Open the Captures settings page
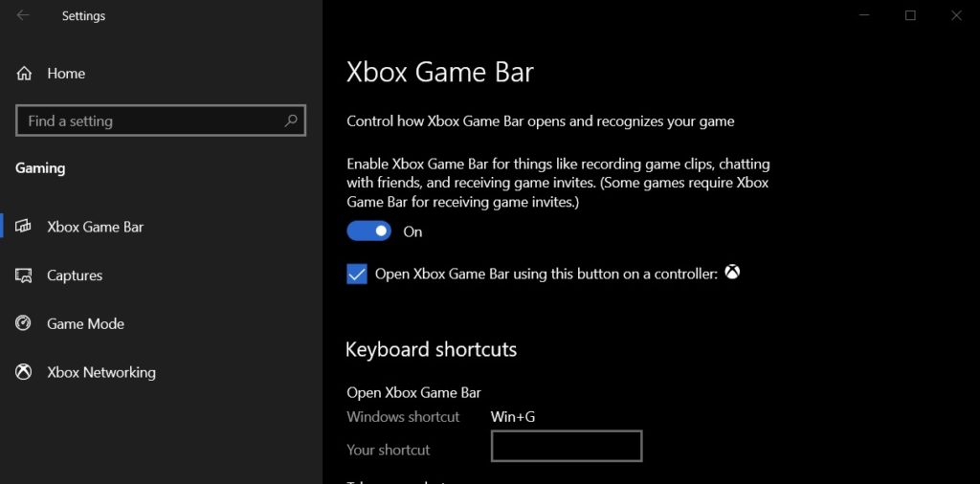 [75, 275]
